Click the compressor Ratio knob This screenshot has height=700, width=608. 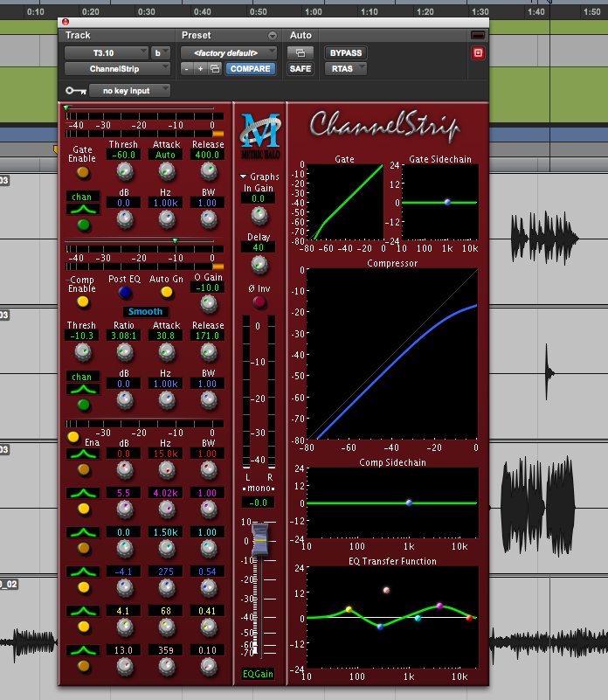pos(125,352)
